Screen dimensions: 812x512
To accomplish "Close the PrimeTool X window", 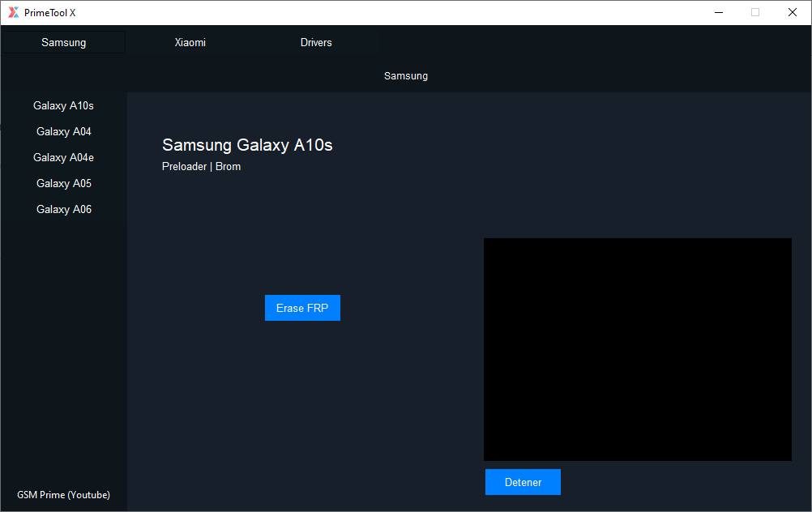I will coord(793,12).
